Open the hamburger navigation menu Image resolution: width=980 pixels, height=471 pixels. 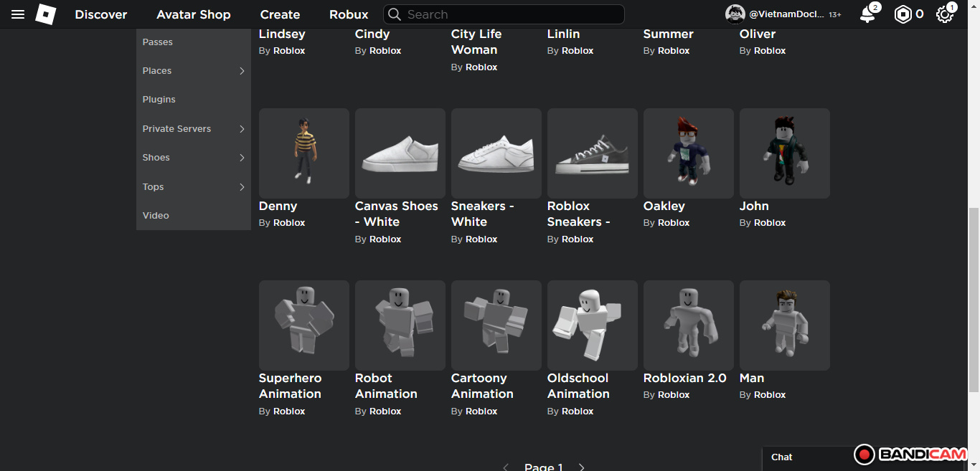18,14
